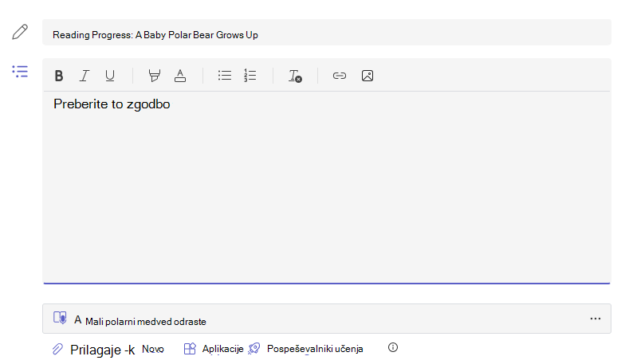Toggle italic formatting

(x=85, y=76)
